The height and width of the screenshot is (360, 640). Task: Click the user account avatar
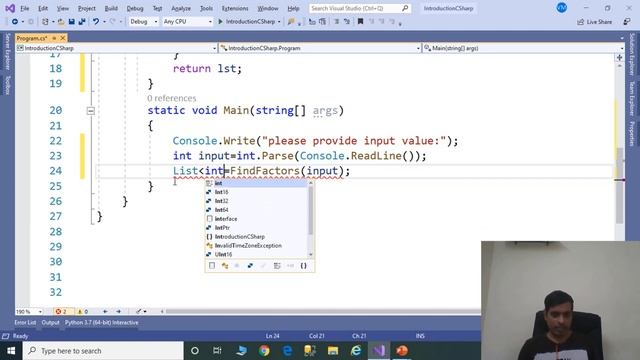click(562, 8)
